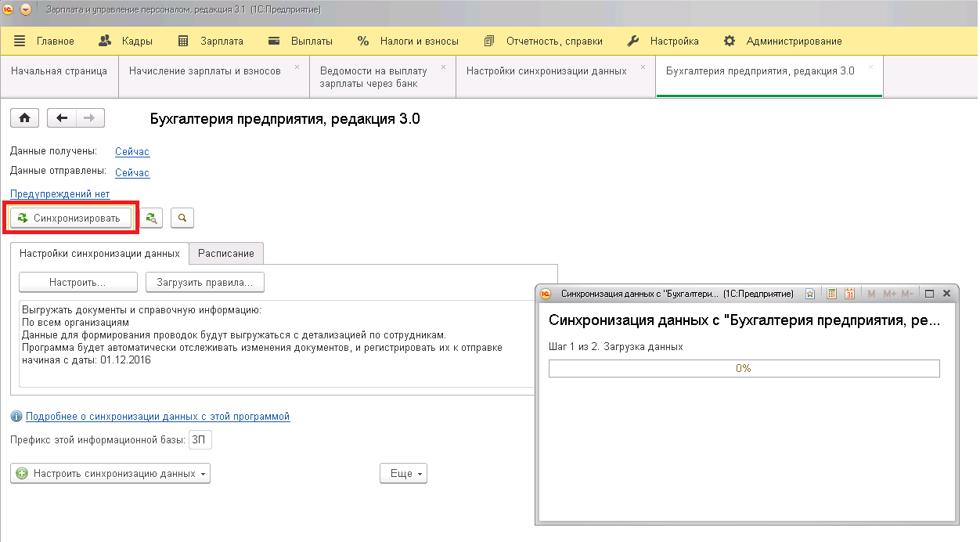This screenshot has width=980, height=542.
Task: Close the Начисление зарплаты и взносов tab
Action: click(x=297, y=67)
